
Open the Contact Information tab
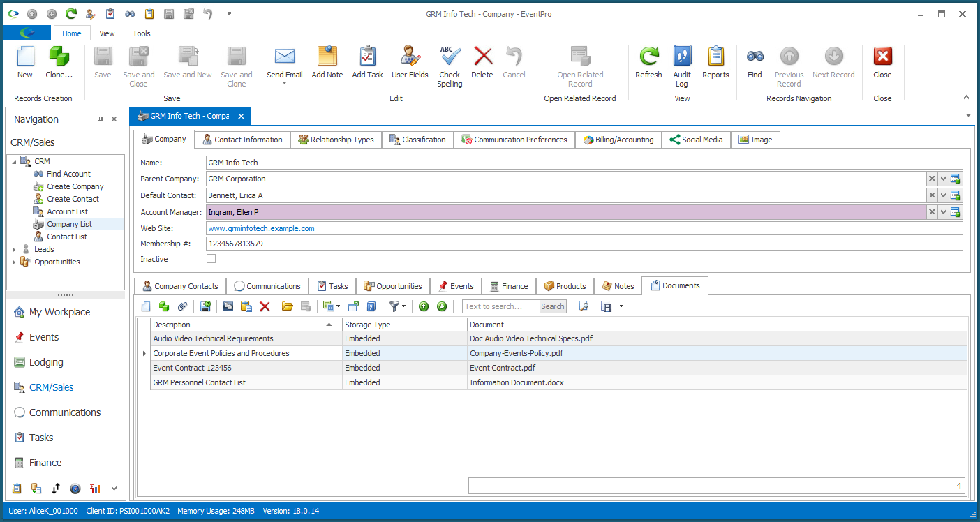click(x=242, y=140)
